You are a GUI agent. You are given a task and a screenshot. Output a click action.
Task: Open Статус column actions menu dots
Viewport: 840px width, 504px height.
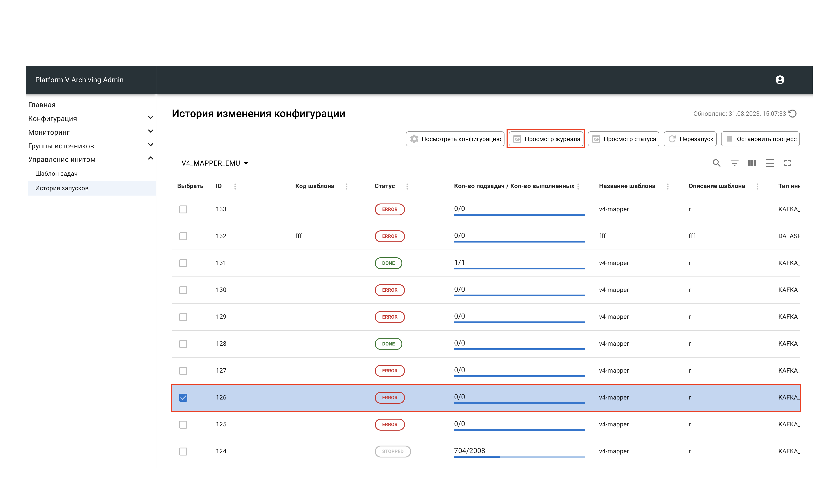407,186
